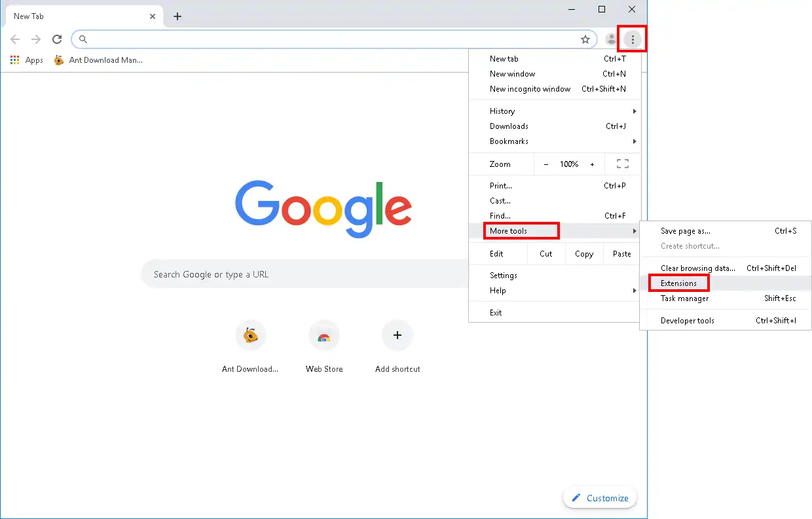The height and width of the screenshot is (519, 812).
Task: Open Settings from menu
Action: 555,276
